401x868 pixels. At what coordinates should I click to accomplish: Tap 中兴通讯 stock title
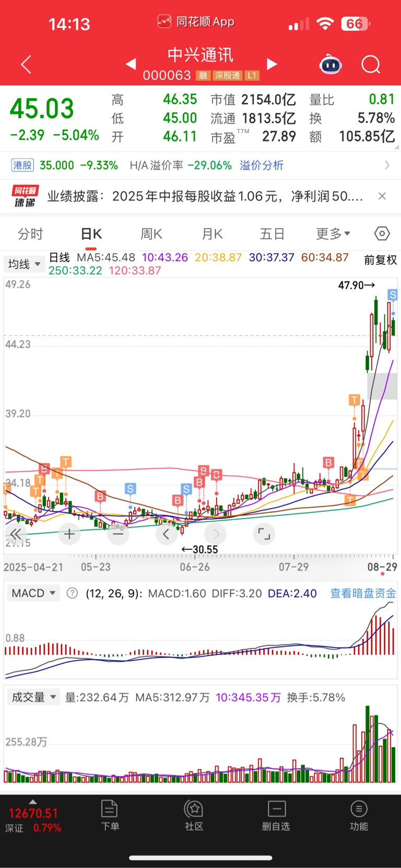(x=200, y=55)
